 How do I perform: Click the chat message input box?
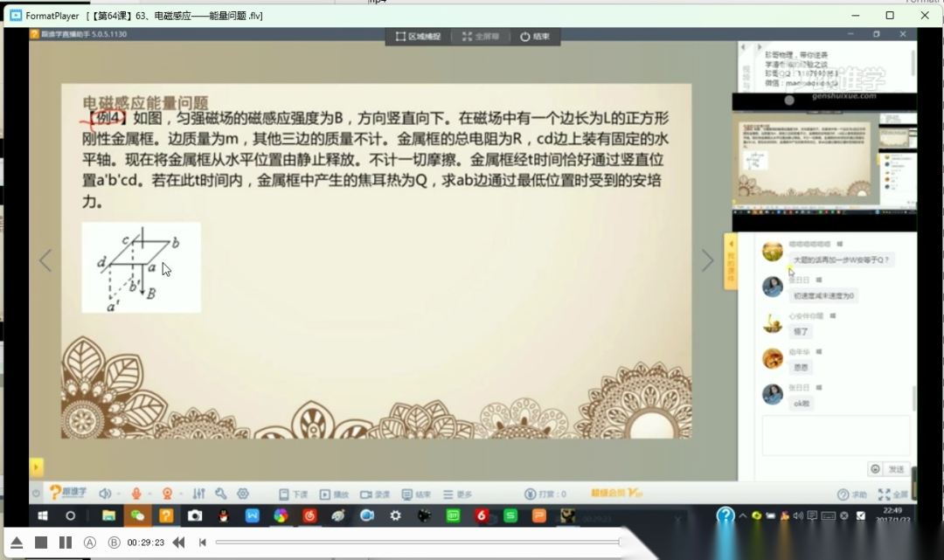(x=836, y=435)
